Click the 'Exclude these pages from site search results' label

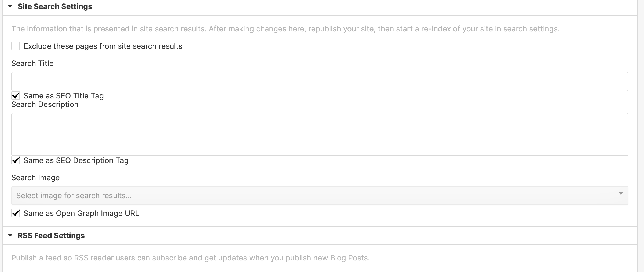pyautogui.click(x=103, y=46)
